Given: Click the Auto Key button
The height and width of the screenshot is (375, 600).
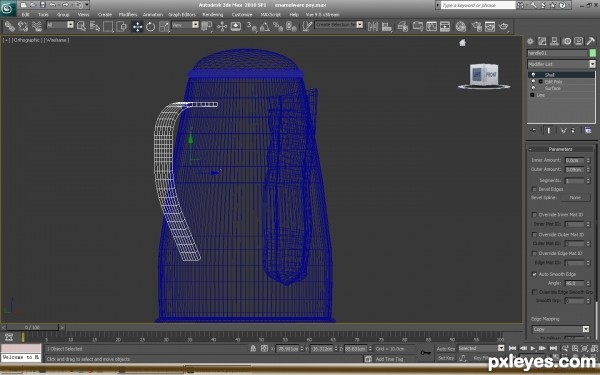Looking at the screenshot, I should [x=446, y=349].
